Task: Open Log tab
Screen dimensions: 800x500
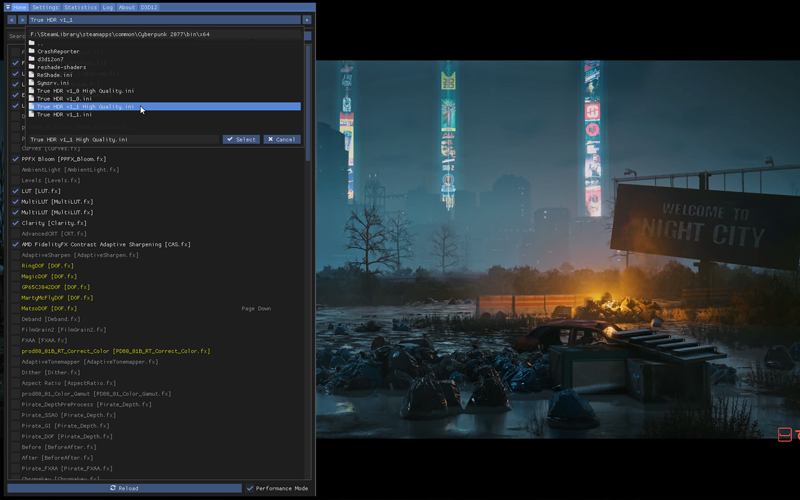Action: coord(108,7)
